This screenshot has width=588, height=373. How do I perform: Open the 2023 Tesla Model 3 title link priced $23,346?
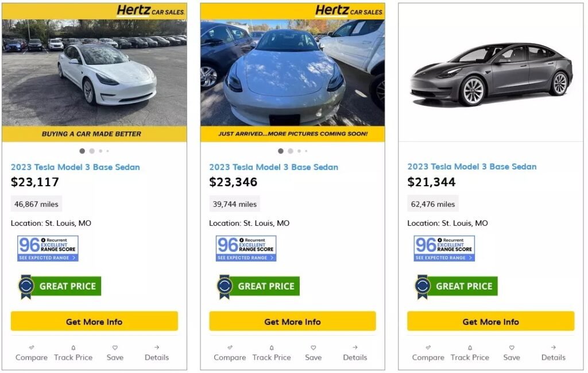click(x=273, y=167)
